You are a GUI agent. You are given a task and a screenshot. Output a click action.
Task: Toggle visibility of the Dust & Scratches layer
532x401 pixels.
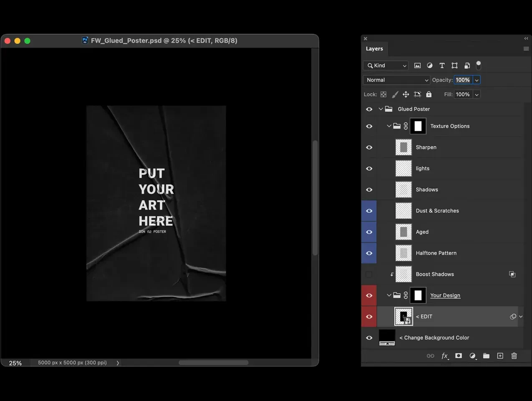tap(369, 211)
